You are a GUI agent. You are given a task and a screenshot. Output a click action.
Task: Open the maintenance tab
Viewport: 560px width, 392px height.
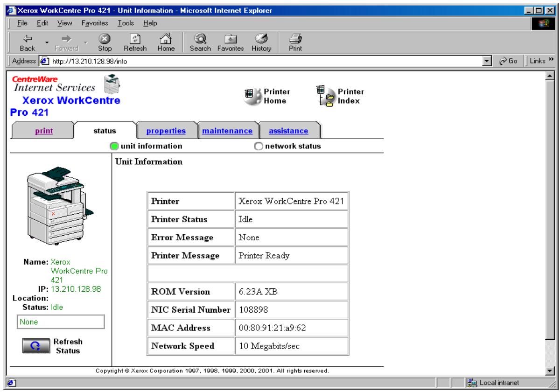tap(227, 131)
